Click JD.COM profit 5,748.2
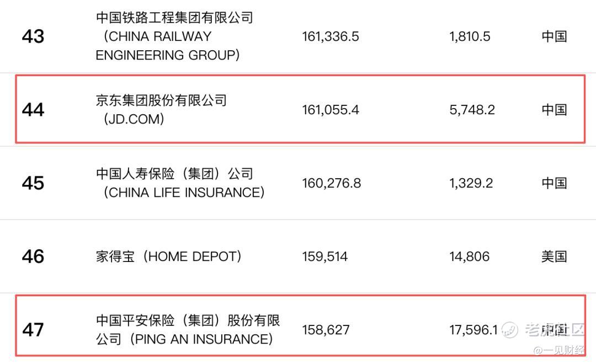Viewport: 596px width, 364px height. click(x=472, y=110)
